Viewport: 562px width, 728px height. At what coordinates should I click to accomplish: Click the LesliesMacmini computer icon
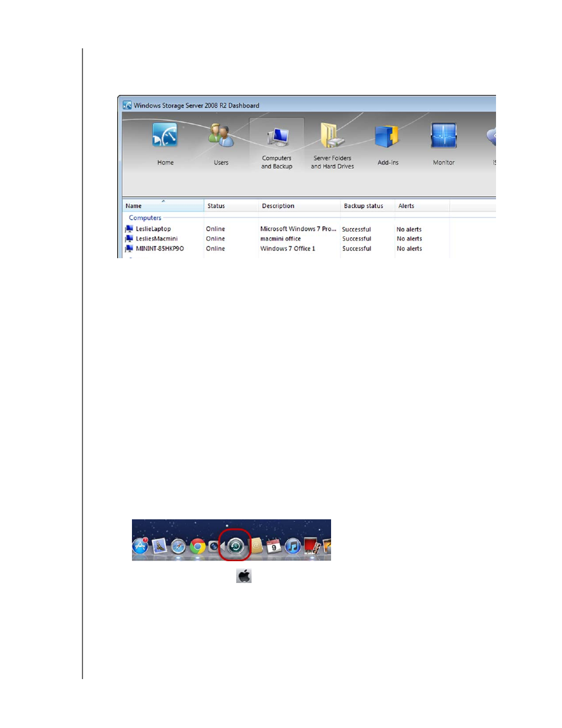129,239
